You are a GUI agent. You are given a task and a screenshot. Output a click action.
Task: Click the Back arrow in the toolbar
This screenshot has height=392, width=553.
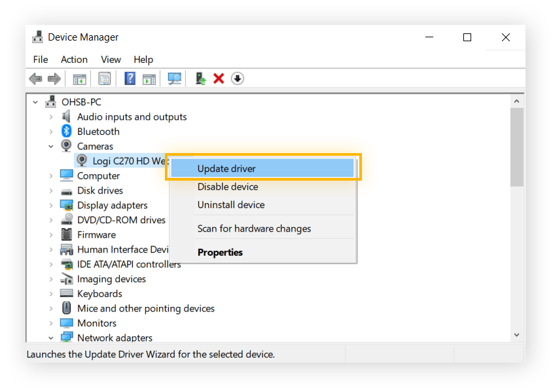pyautogui.click(x=35, y=79)
